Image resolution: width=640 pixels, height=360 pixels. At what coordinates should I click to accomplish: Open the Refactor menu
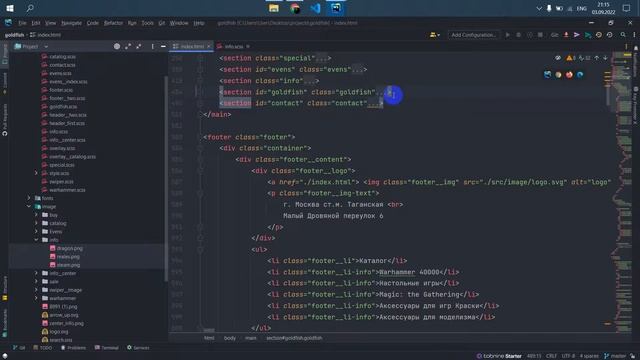[113, 23]
